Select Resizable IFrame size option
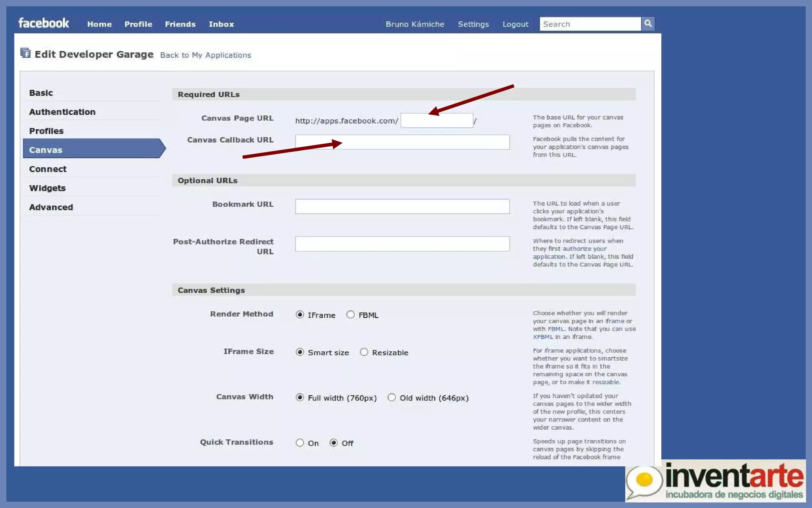The width and height of the screenshot is (812, 508). (x=364, y=352)
